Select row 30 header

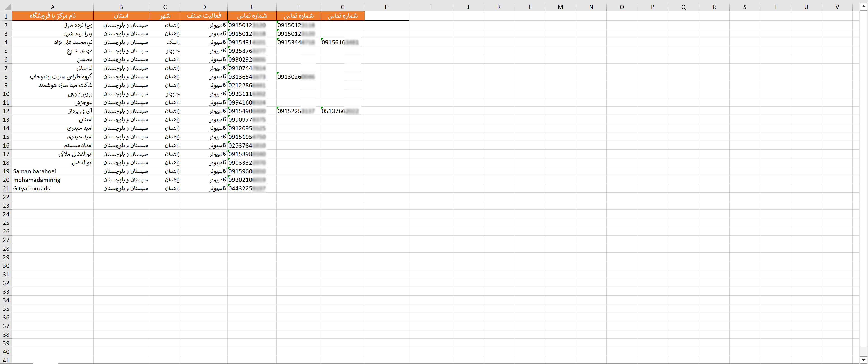(6, 266)
